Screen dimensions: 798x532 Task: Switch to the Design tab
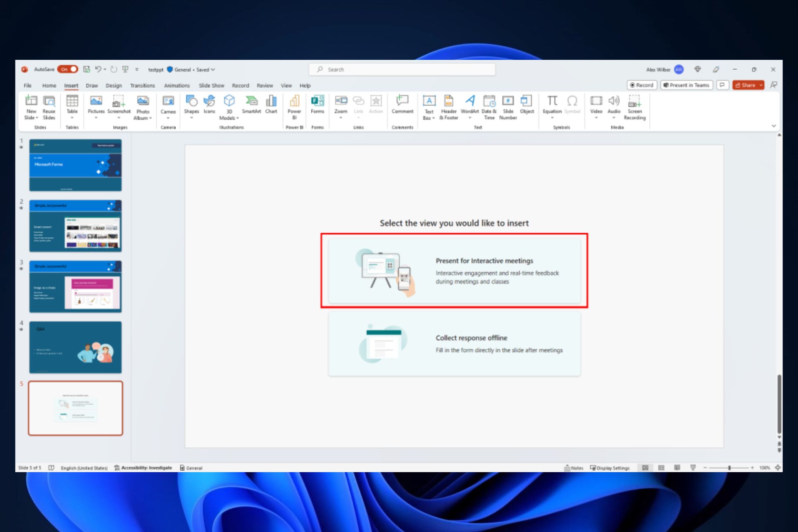pyautogui.click(x=113, y=86)
